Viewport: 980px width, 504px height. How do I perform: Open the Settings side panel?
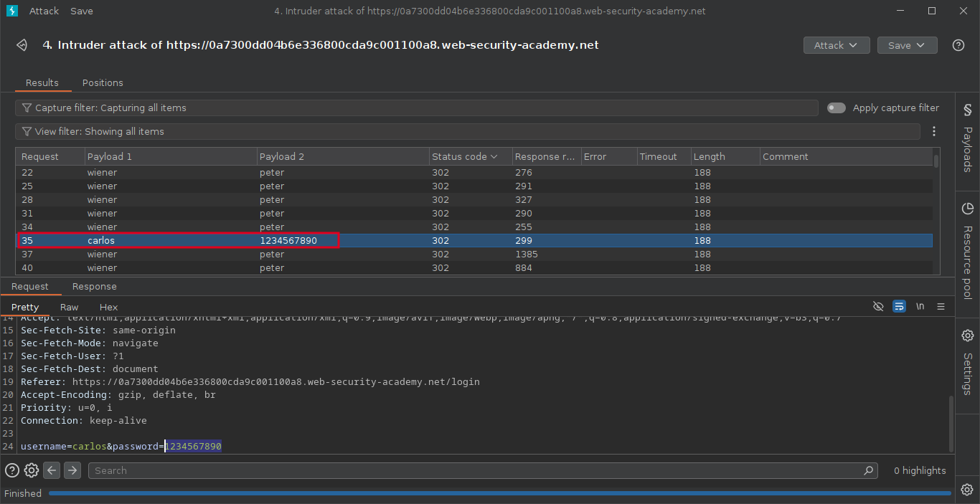click(967, 362)
